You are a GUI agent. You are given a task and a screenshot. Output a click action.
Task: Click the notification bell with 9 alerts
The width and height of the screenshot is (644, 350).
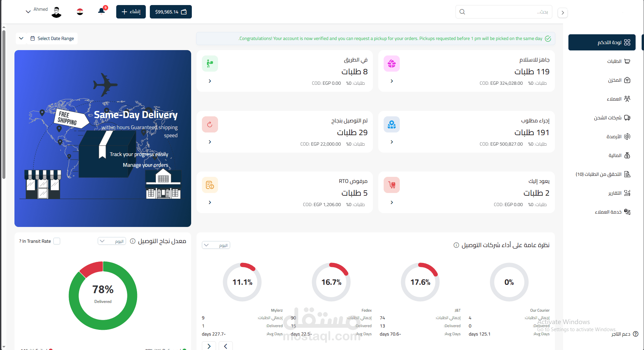click(101, 11)
